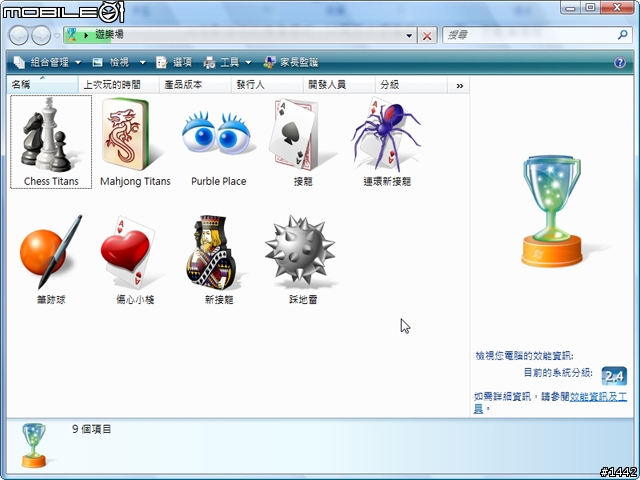Open recent pages dropdown beside forward arrow

[57, 36]
